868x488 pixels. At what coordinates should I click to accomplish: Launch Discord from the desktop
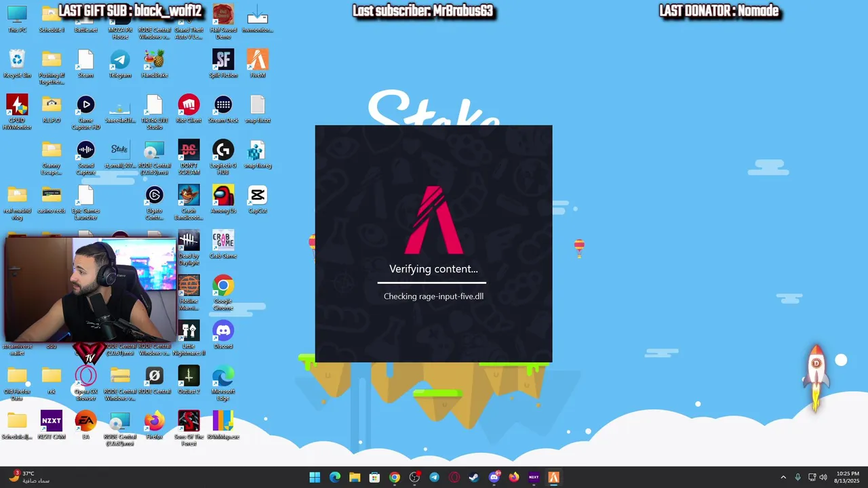(x=223, y=335)
